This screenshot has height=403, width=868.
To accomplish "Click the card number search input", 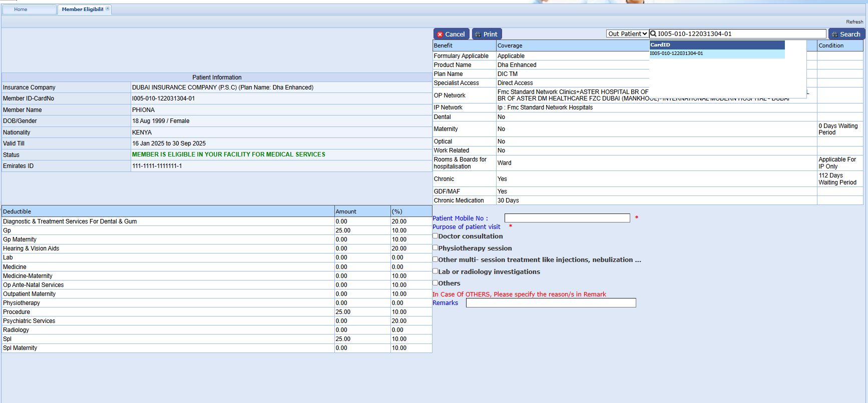I will point(741,34).
